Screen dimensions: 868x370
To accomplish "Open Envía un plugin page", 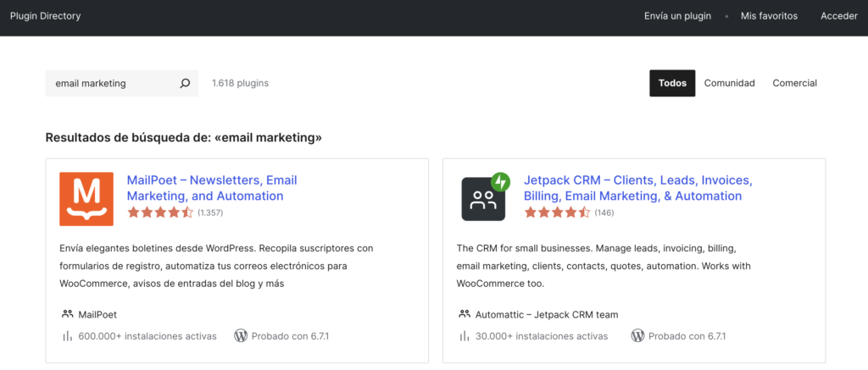I will click(x=677, y=16).
